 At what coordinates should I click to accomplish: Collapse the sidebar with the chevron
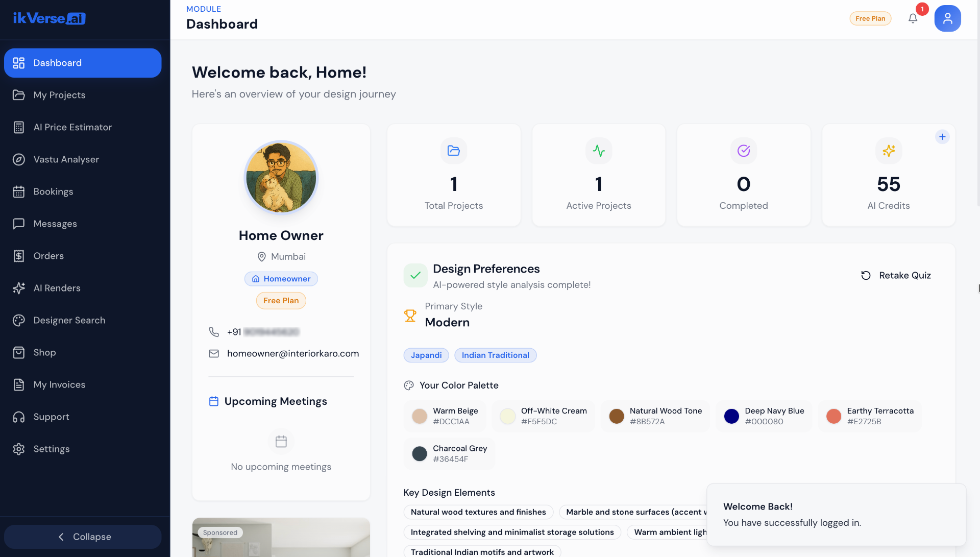(61, 537)
